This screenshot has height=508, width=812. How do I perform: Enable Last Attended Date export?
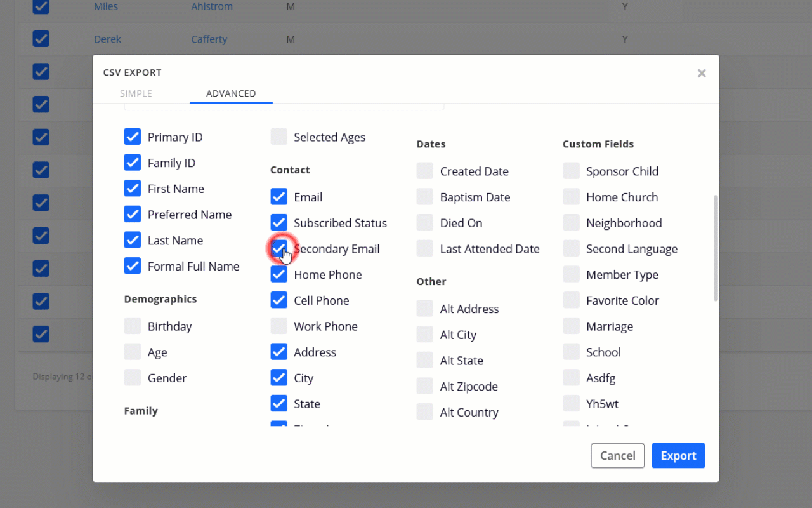(425, 249)
